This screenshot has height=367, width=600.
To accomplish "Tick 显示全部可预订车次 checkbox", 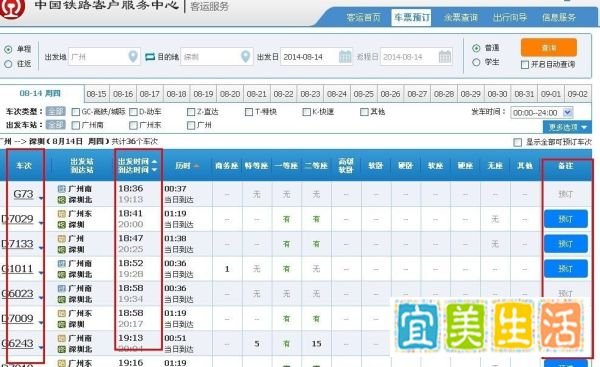I will click(517, 142).
